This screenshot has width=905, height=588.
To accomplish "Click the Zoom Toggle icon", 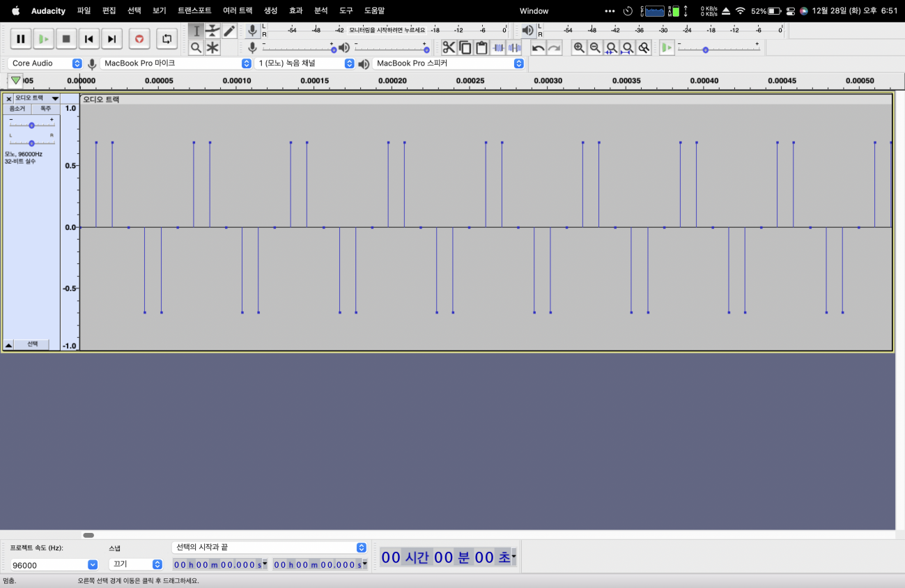I will point(644,47).
